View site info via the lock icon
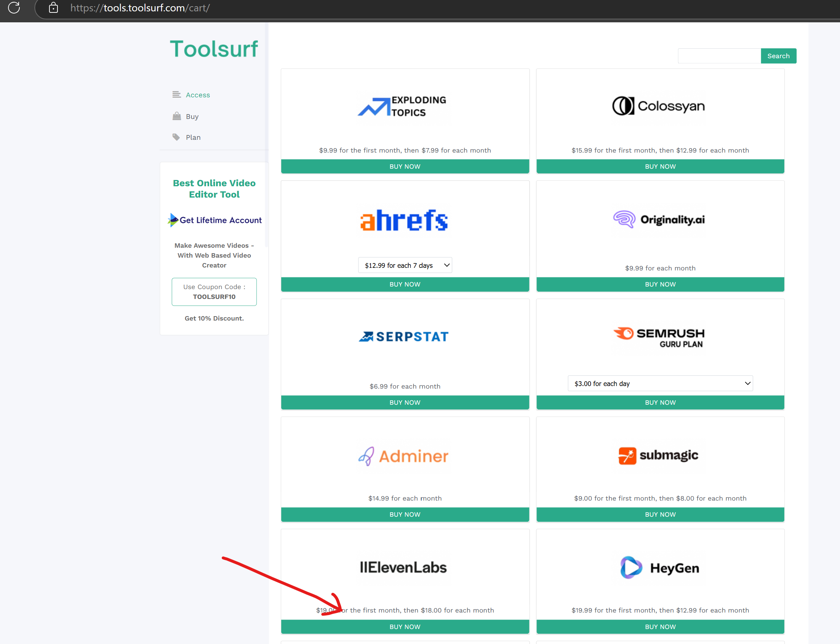The width and height of the screenshot is (840, 644). coord(53,7)
